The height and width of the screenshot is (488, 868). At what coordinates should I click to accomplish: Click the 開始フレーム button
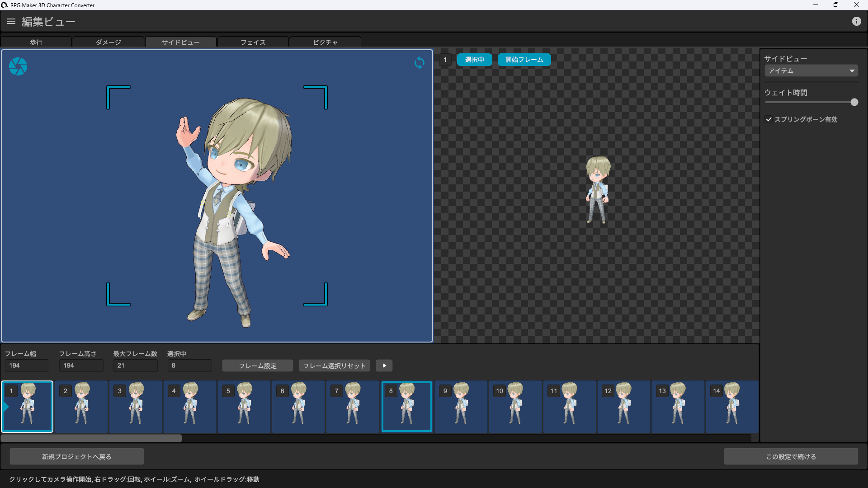[524, 60]
